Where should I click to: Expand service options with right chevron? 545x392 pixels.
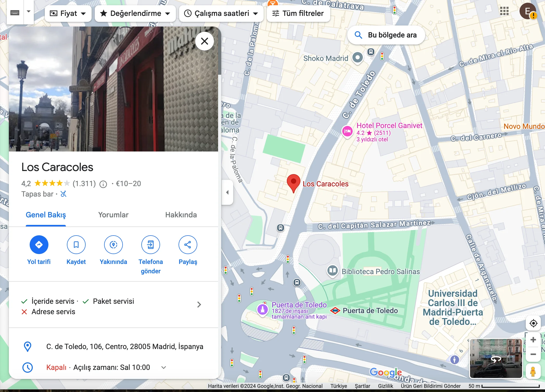click(199, 305)
